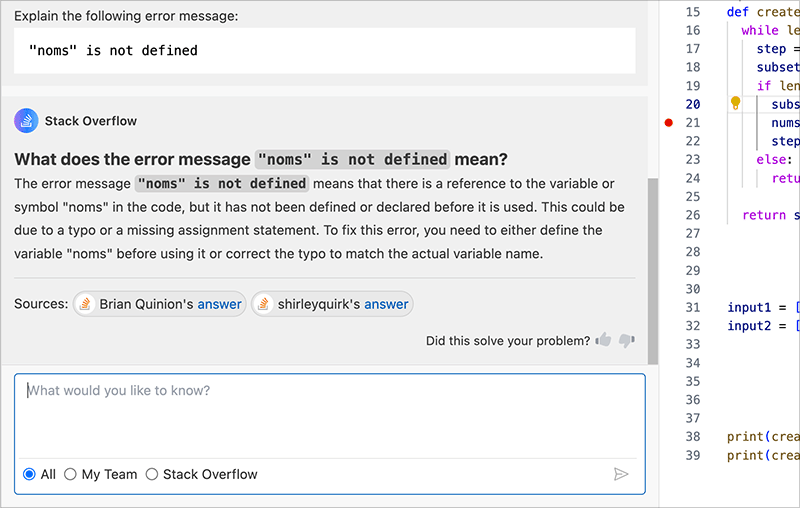Click the send message arrow icon
The height and width of the screenshot is (508, 800).
click(621, 474)
